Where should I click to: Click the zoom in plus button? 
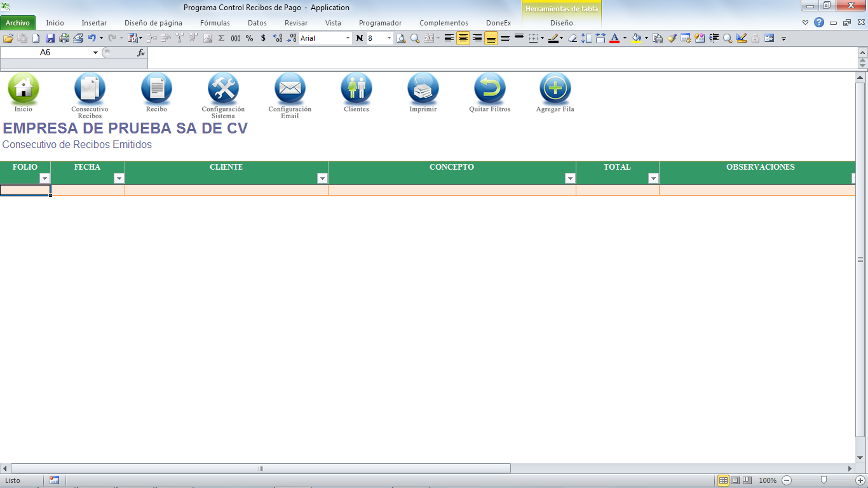861,480
